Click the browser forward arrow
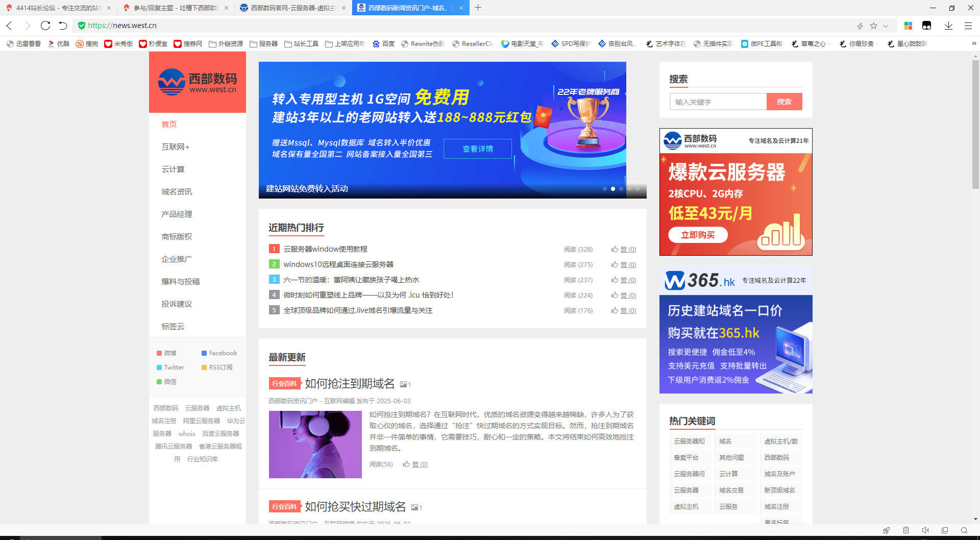 (28, 26)
